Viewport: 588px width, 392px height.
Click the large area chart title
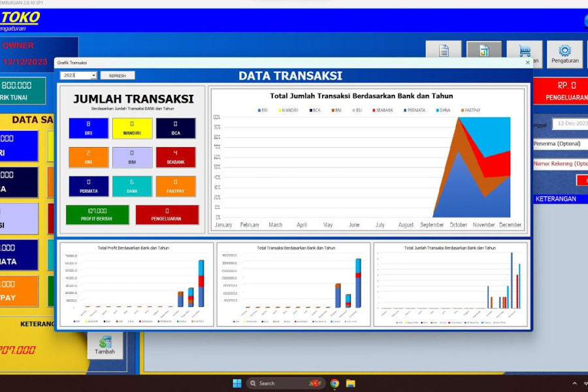[x=361, y=96]
